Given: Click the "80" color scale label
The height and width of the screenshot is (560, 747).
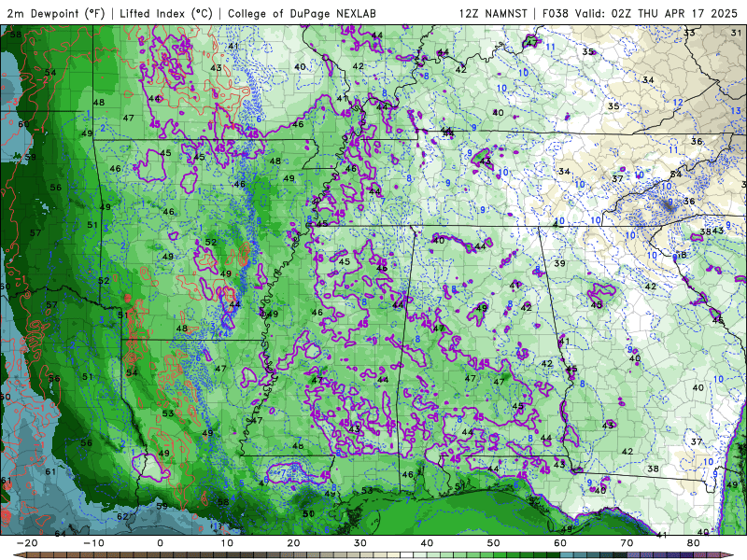Looking at the screenshot, I should 694,543.
